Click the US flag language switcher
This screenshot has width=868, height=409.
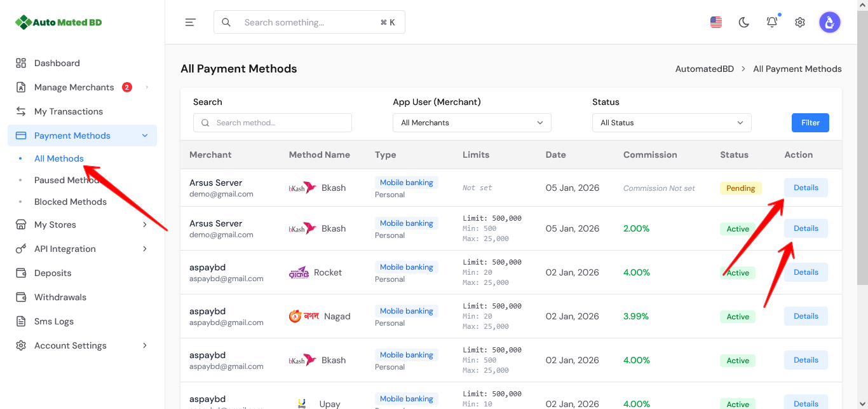click(x=715, y=22)
